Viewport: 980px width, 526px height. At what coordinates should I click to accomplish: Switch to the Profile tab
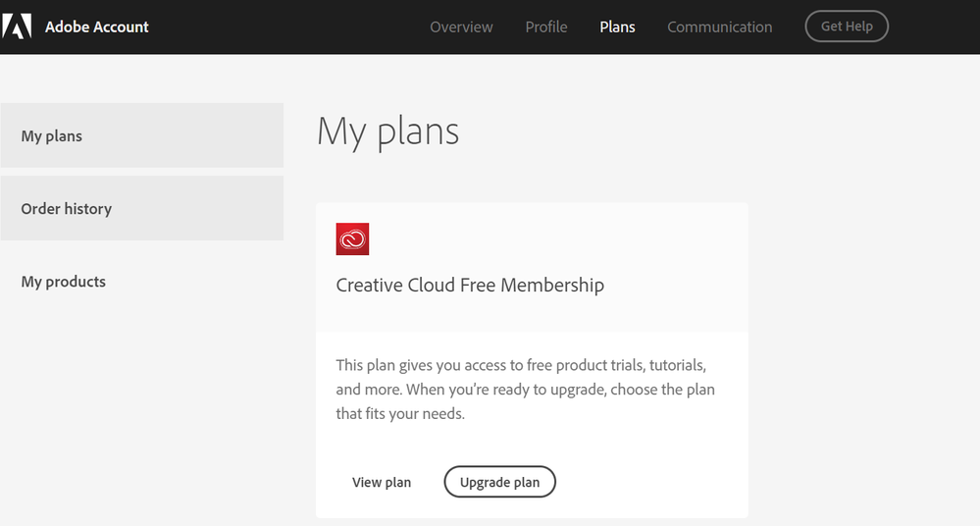point(546,26)
